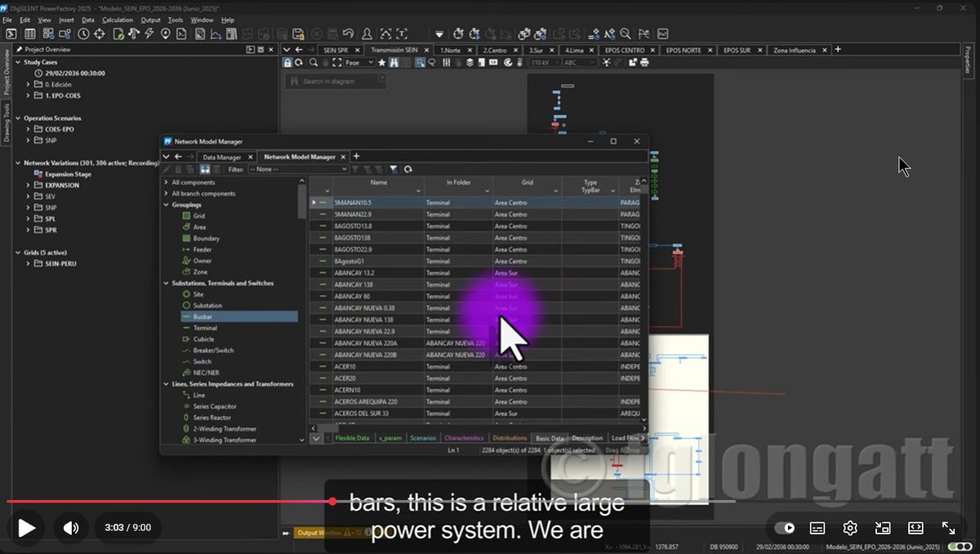The width and height of the screenshot is (980, 554).
Task: Expand the COES-EPO operation scenario folder
Action: pos(28,129)
